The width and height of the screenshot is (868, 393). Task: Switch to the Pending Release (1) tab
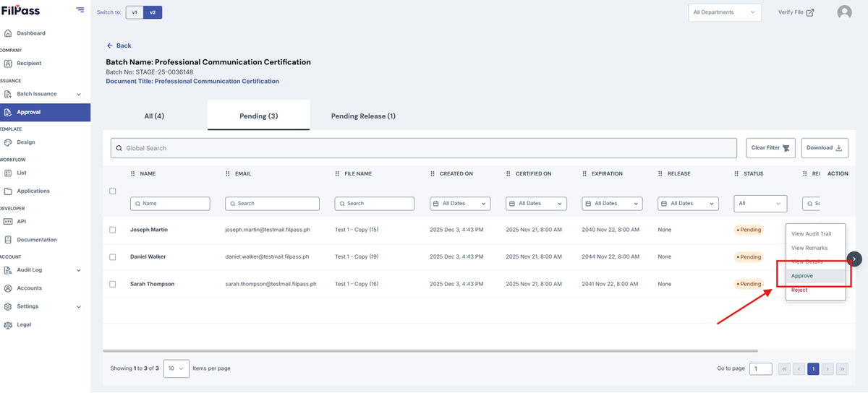363,116
